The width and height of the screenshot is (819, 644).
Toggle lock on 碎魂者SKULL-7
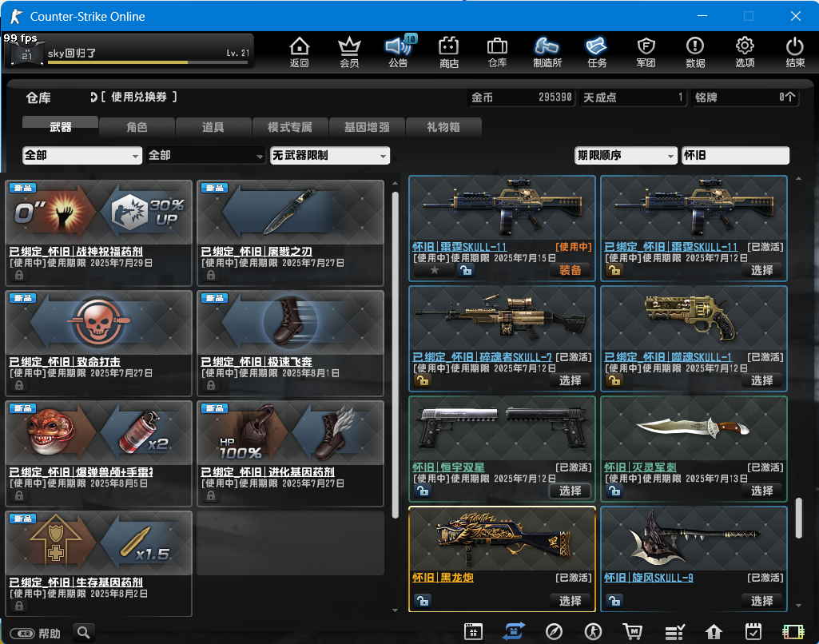(423, 380)
